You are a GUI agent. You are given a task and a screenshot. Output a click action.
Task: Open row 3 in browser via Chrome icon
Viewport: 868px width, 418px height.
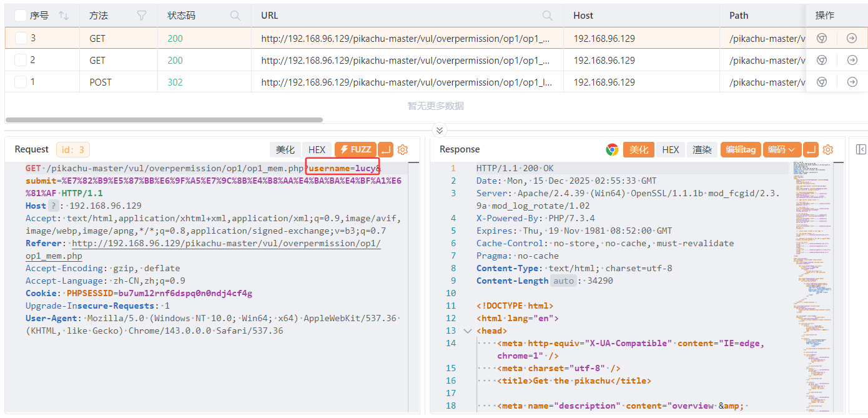(x=822, y=38)
